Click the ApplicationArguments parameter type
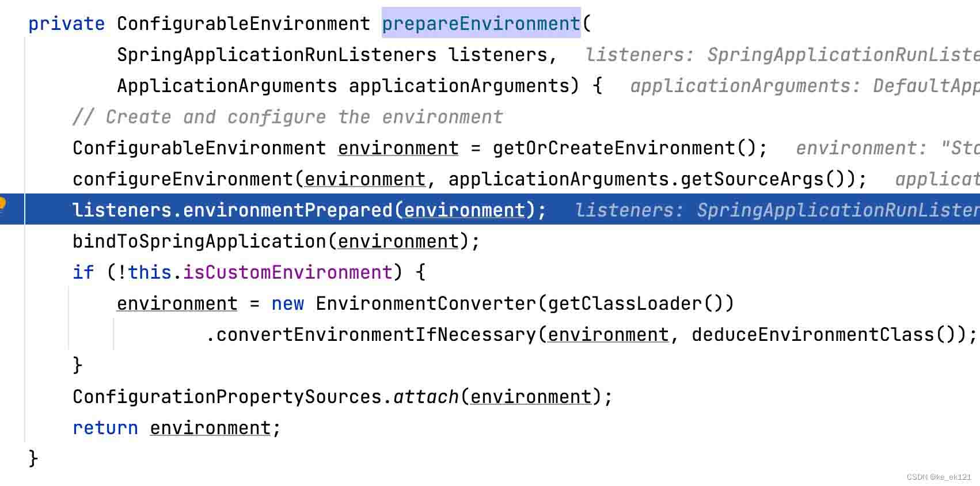 tap(227, 86)
